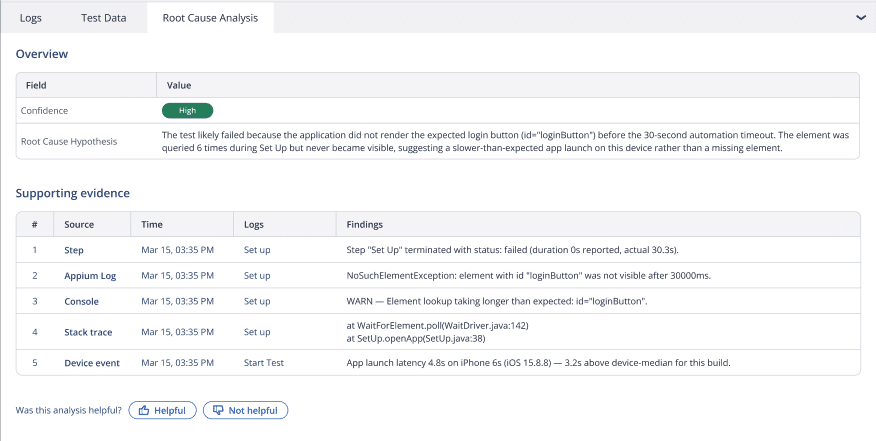Screen dimensions: 876x441
Task: Click the Time value in the Stack trace row
Action: coord(178,332)
